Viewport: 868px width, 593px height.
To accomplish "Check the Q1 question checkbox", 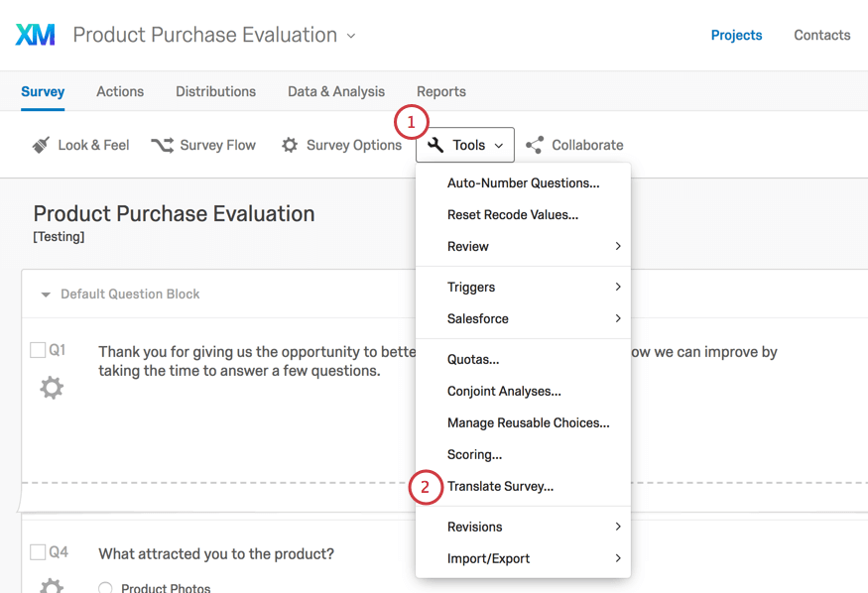I will click(x=38, y=350).
